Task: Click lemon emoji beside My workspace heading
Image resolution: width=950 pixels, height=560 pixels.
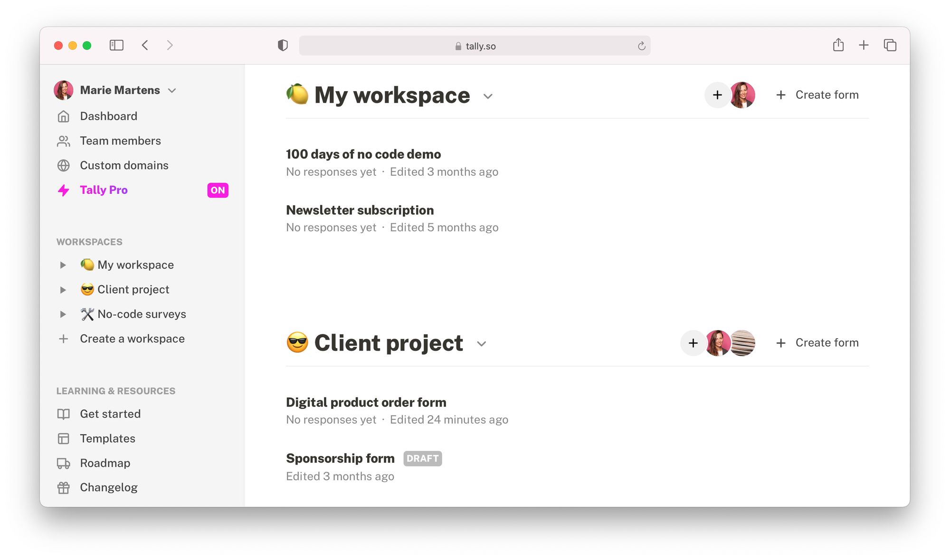Action: point(297,94)
